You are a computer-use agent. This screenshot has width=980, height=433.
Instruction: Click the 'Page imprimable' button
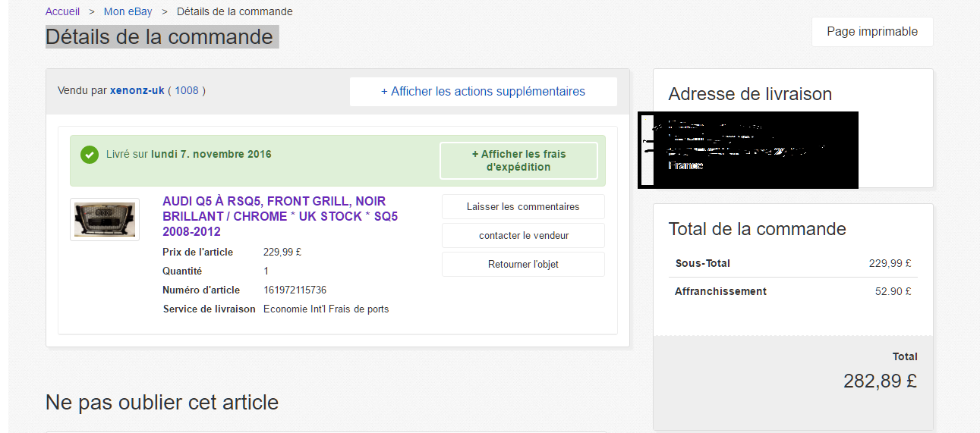[872, 32]
